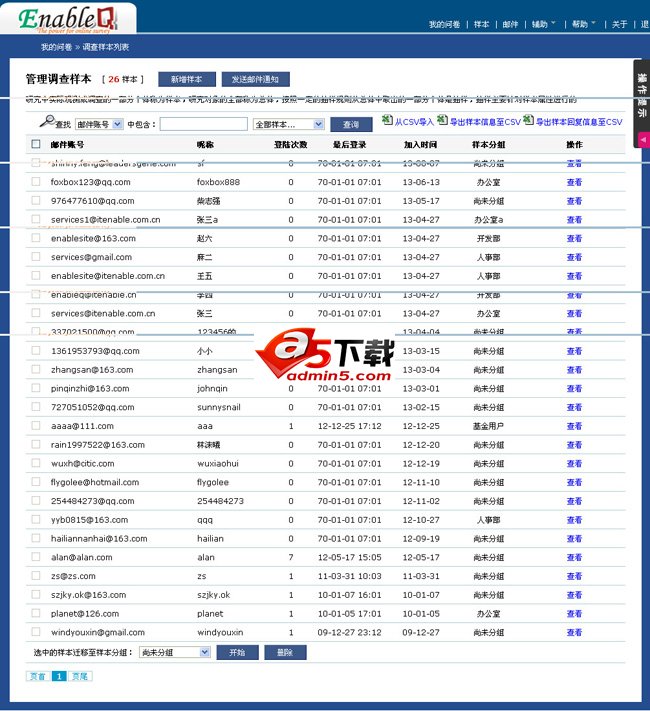
Task: Open 关于 in the top navigation
Action: coord(619,24)
